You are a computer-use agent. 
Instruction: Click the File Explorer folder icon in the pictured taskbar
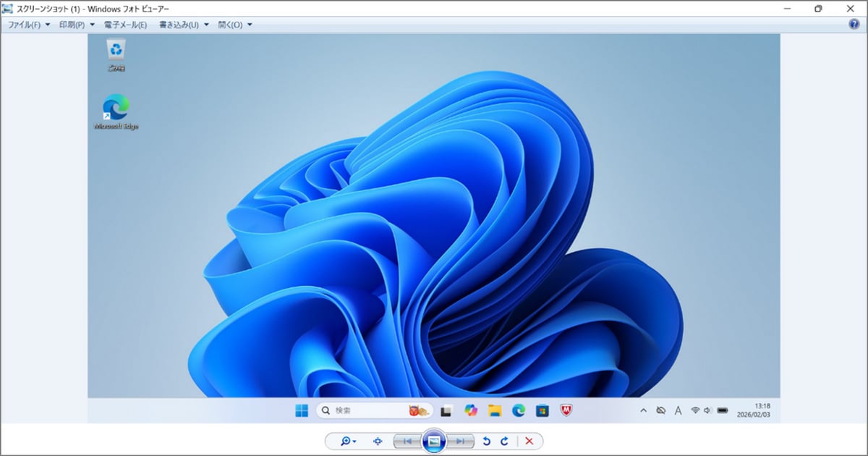click(495, 410)
